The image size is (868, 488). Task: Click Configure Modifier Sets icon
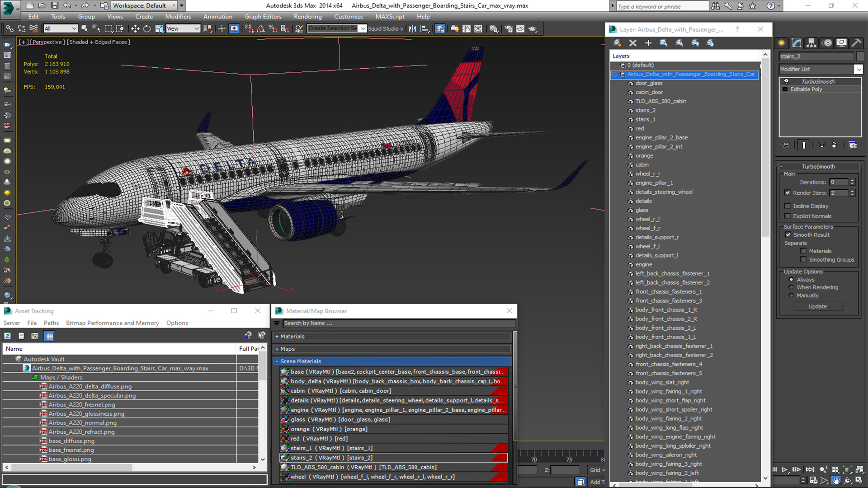[853, 145]
